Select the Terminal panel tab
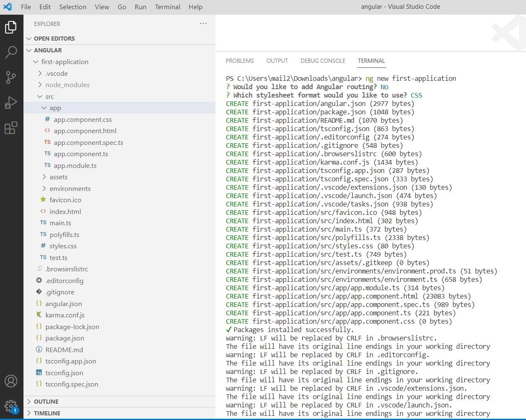The width and height of the screenshot is (526, 420). 371,61
